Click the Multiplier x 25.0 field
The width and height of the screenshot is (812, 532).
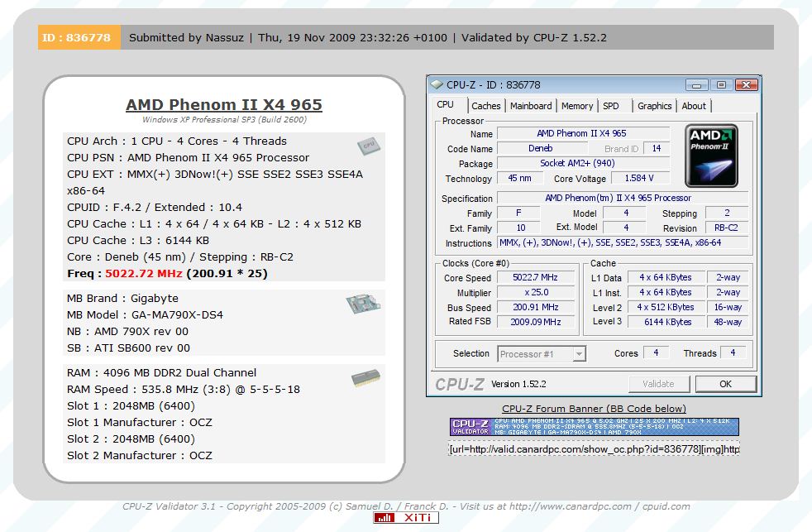point(536,292)
